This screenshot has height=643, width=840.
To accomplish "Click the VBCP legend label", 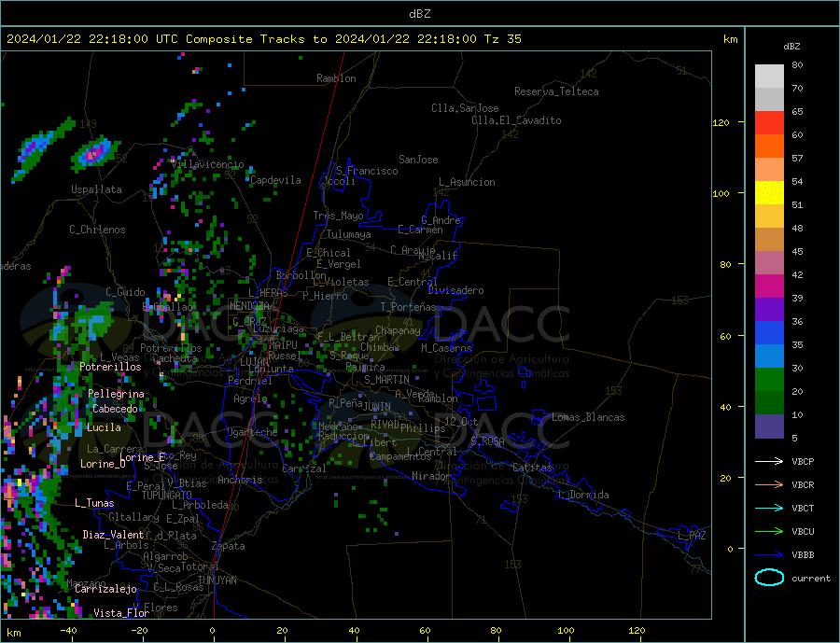I will point(803,461).
